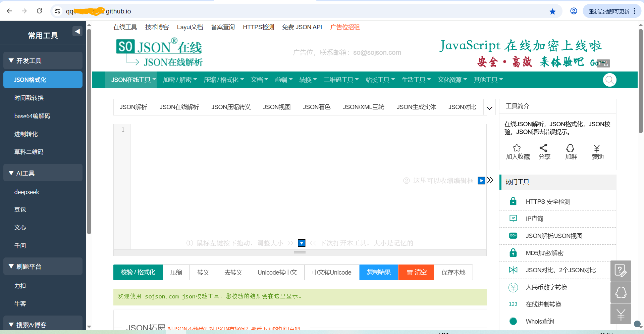Open the 生活工具 dropdown menu
This screenshot has height=334, width=644.
point(416,80)
